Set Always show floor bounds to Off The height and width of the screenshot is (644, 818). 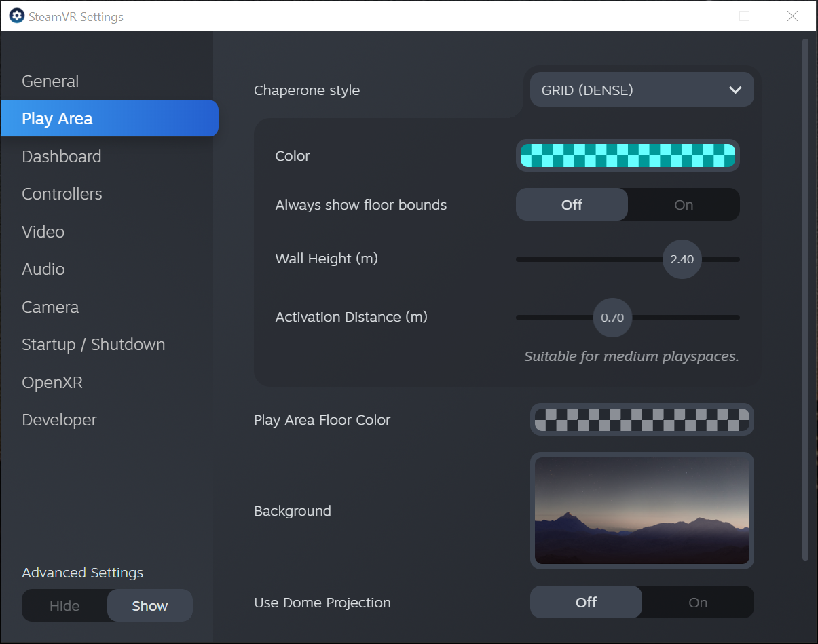(x=572, y=205)
